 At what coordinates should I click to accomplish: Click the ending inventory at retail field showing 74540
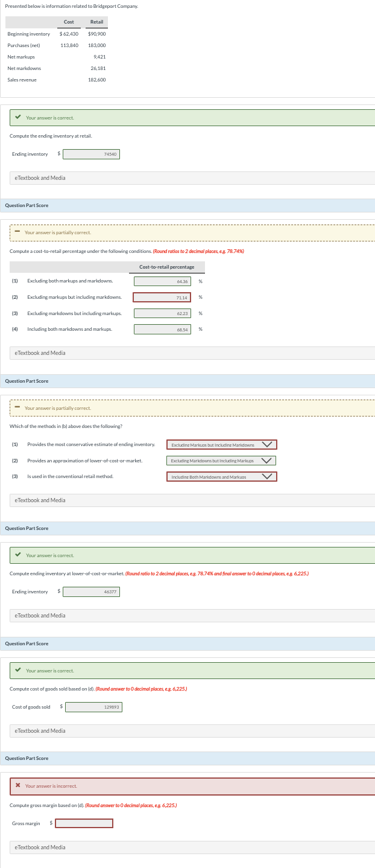tap(92, 154)
